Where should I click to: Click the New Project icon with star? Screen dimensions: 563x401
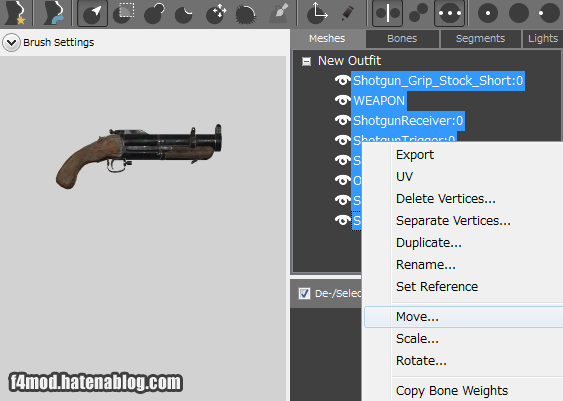click(x=15, y=13)
